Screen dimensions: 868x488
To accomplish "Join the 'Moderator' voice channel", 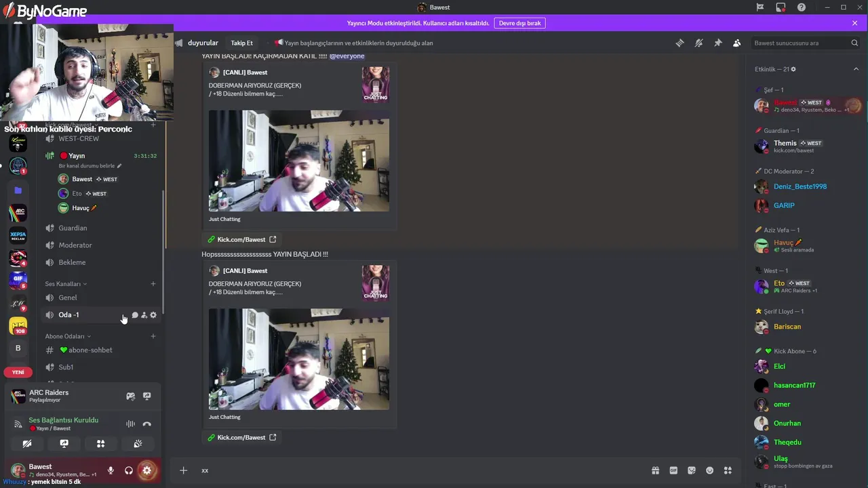I will [100, 245].
